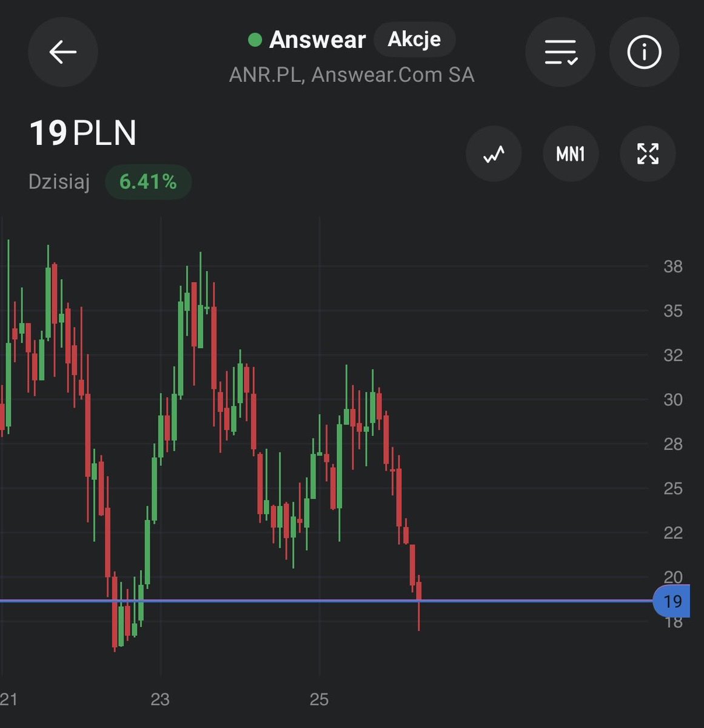Expand chart to fullscreen
Image resolution: width=704 pixels, height=728 pixels.
click(648, 154)
